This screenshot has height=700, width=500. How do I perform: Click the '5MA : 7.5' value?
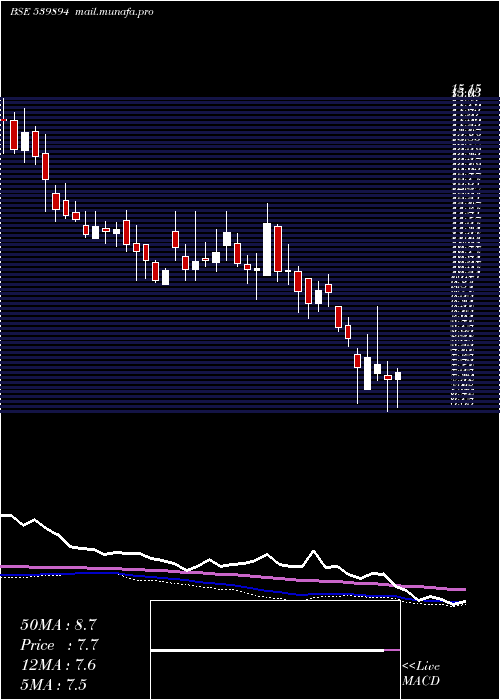pos(54,685)
